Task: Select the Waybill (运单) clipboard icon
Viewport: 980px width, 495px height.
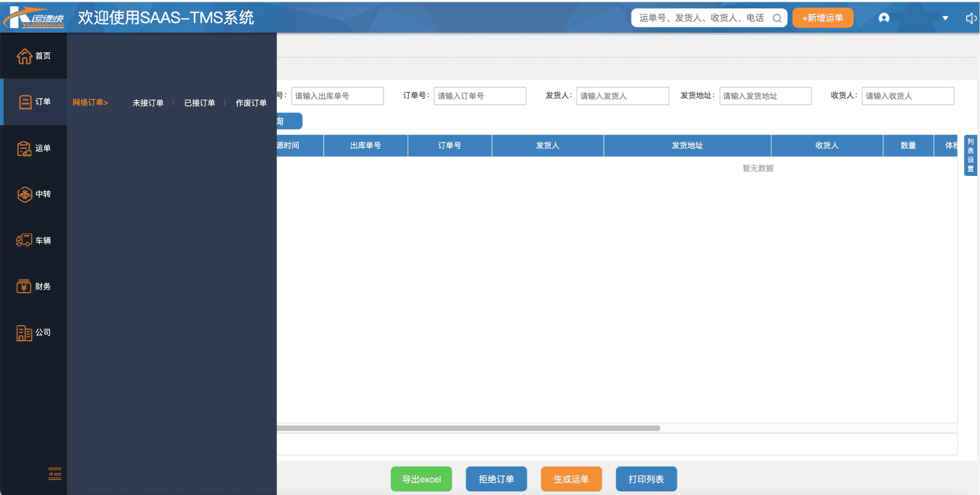Action: pyautogui.click(x=24, y=148)
